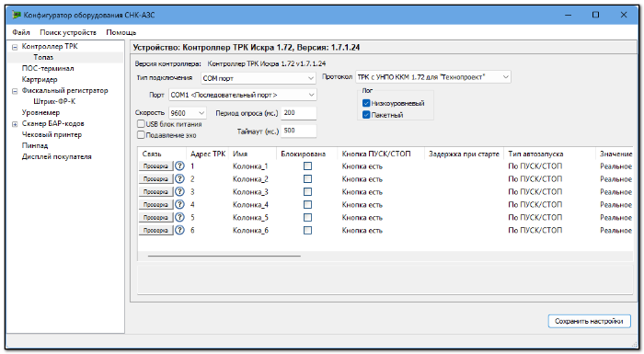Select Топаз in the device tree
The image size is (644, 354).
43,57
